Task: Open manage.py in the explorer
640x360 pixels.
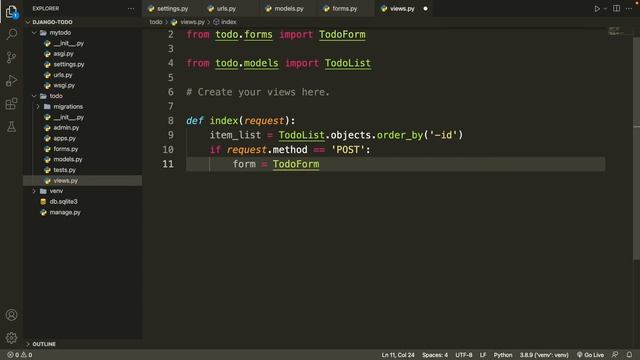Action: point(65,212)
